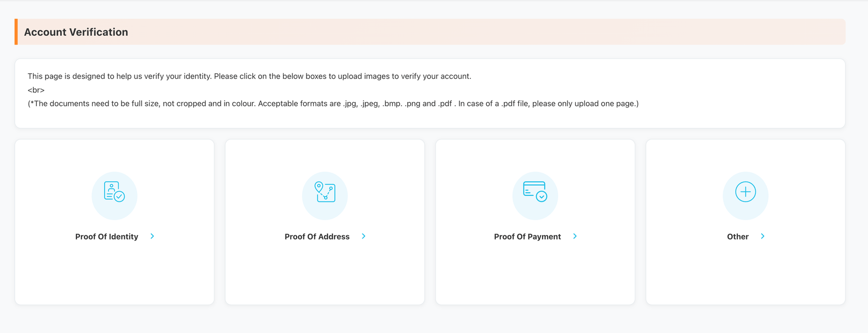Screen dimensions: 868x333
Task: Expand the Other chevron arrow
Action: 763,236
